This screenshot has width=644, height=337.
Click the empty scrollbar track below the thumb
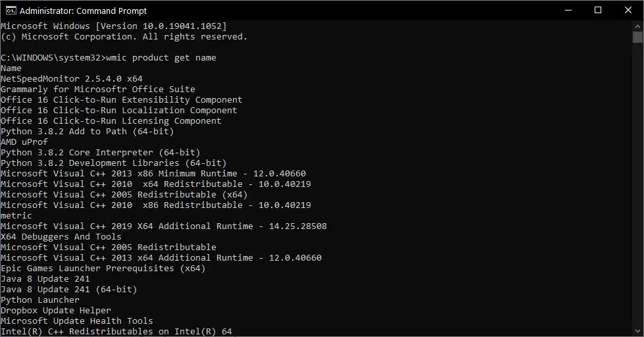pos(638,185)
